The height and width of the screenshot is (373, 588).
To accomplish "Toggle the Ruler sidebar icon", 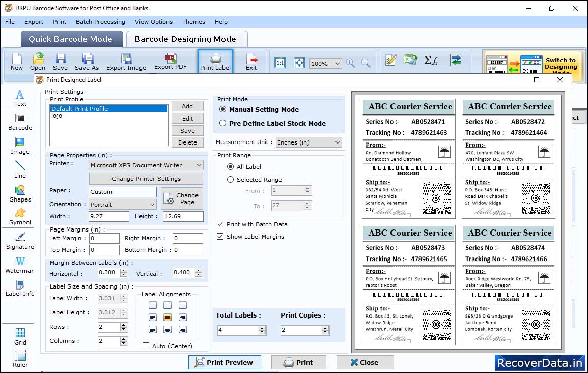I will pos(20,359).
